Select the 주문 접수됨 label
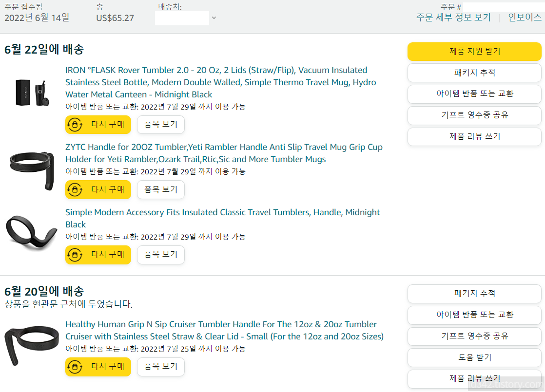 pos(23,7)
